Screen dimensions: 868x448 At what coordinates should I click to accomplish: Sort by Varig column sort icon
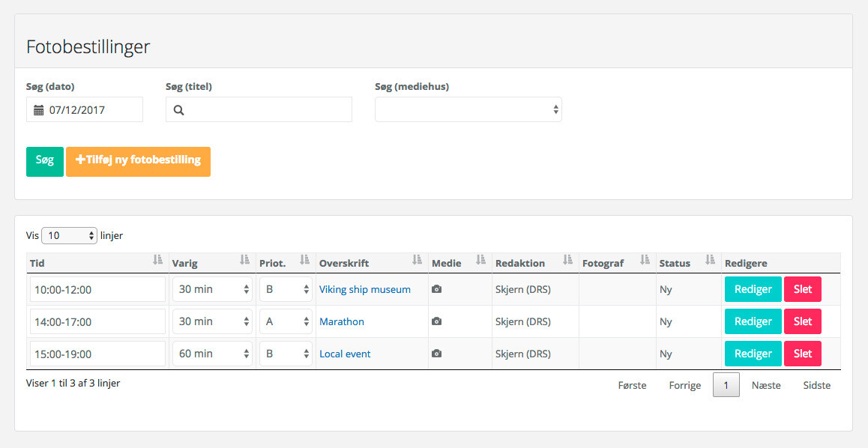tap(244, 260)
